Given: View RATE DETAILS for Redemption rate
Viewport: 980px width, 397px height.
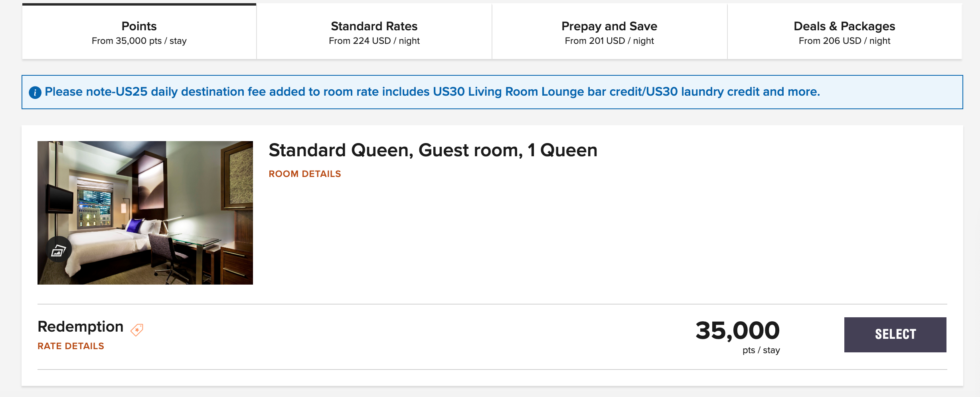Looking at the screenshot, I should pyautogui.click(x=71, y=346).
